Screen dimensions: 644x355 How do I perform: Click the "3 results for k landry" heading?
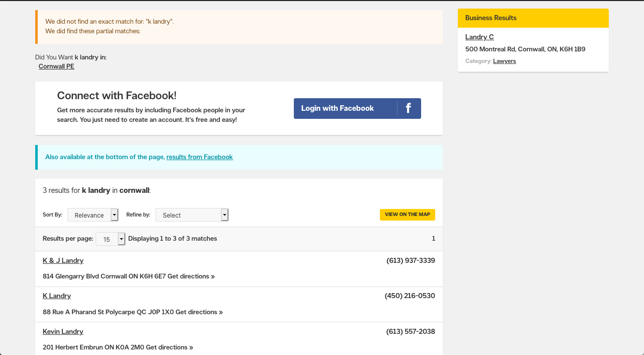click(97, 190)
